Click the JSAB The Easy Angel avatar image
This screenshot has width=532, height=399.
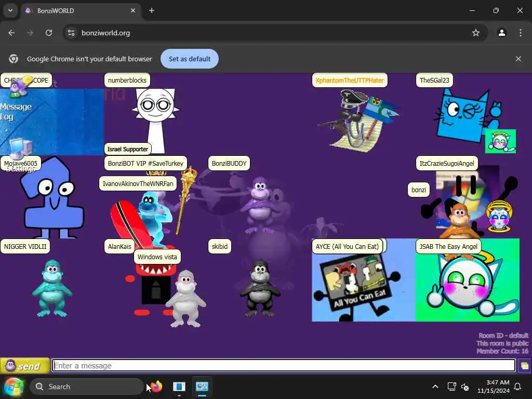pos(468,280)
